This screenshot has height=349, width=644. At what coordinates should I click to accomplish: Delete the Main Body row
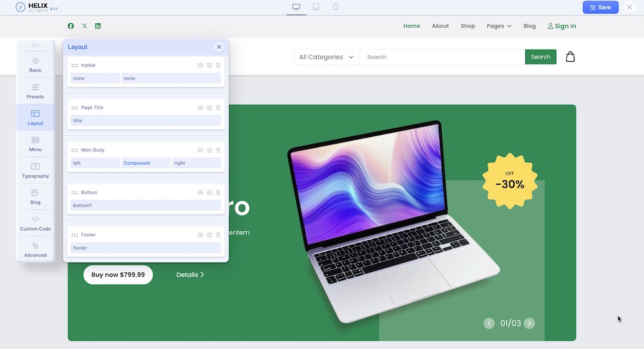pyautogui.click(x=218, y=150)
